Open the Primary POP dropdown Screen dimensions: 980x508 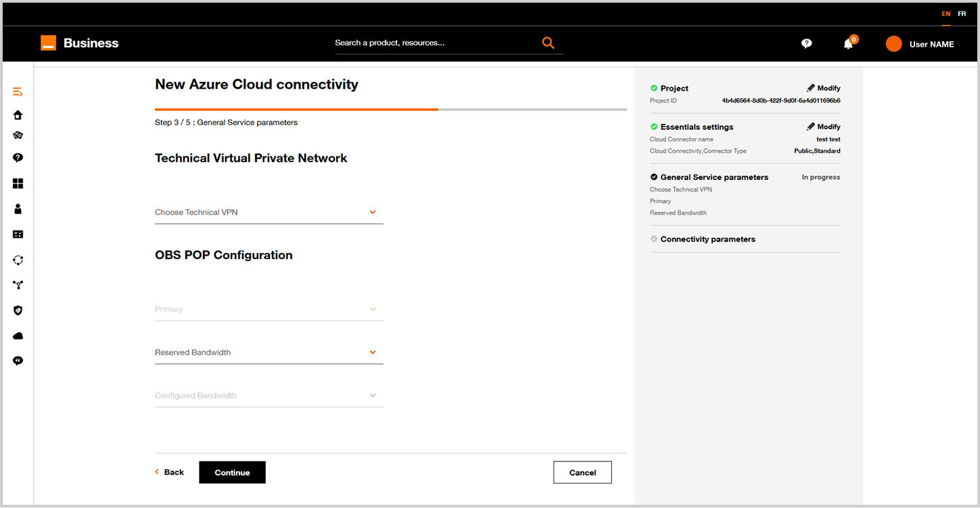tap(269, 309)
